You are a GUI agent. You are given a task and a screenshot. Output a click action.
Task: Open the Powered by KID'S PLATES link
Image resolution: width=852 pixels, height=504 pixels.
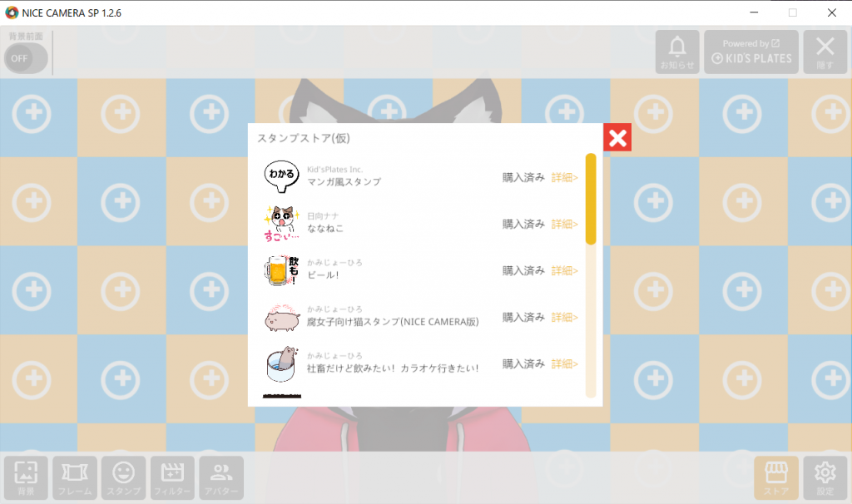coord(751,52)
